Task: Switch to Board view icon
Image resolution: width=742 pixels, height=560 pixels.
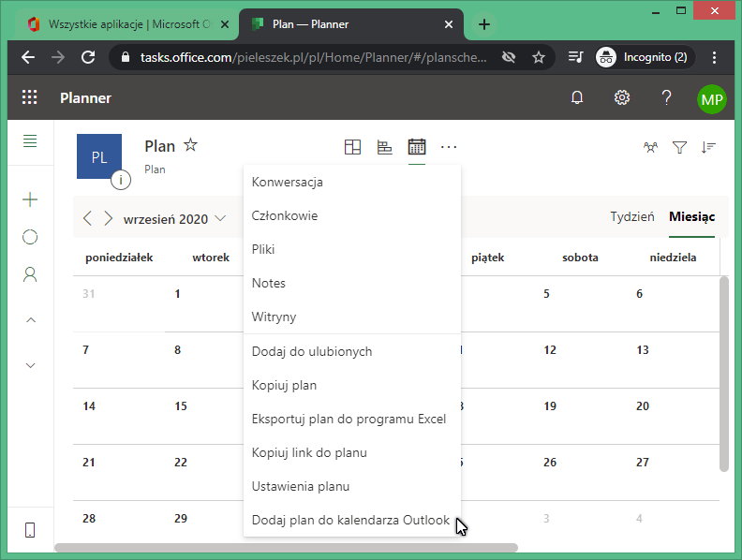Action: coord(352,147)
